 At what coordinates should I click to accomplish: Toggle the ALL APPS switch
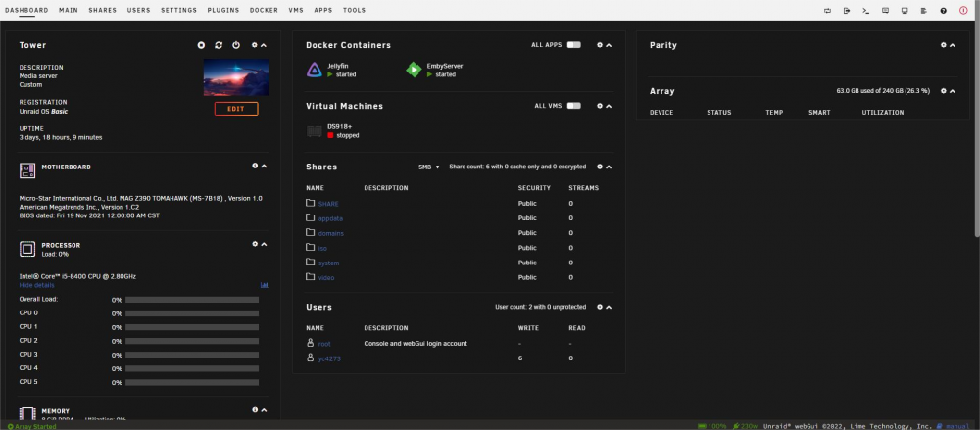[573, 45]
